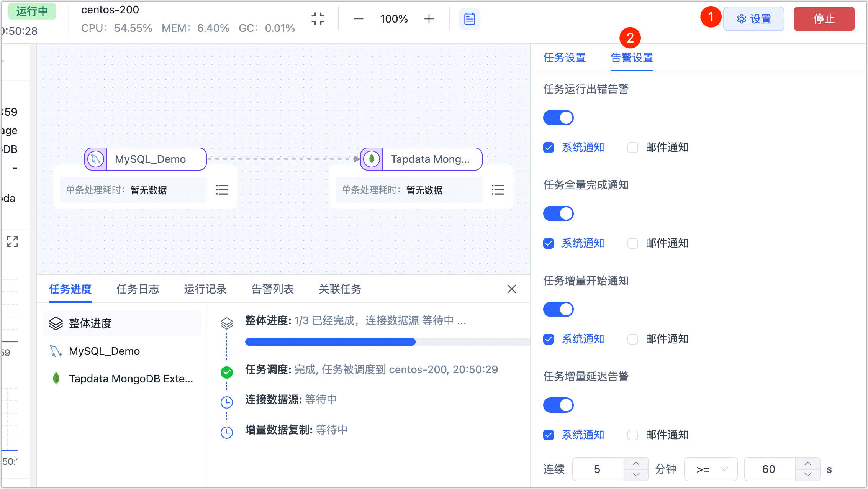Select Tapdata MongoDB Exte... in progress list

(x=123, y=379)
